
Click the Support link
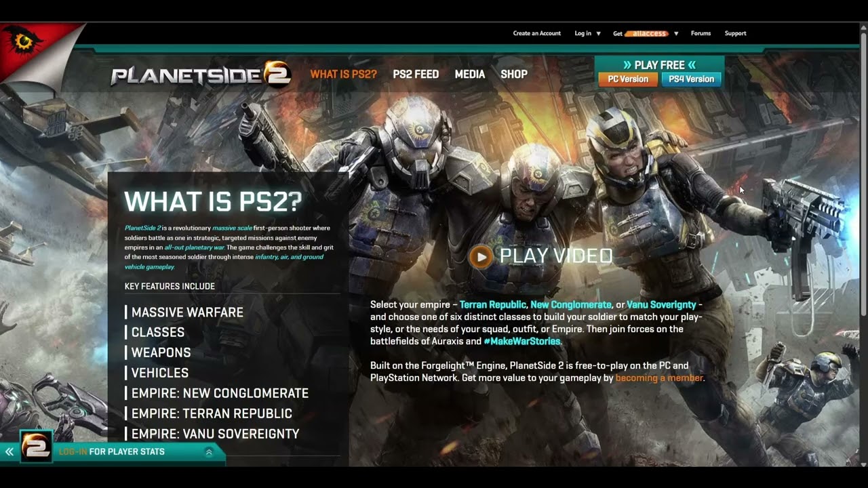pos(735,33)
